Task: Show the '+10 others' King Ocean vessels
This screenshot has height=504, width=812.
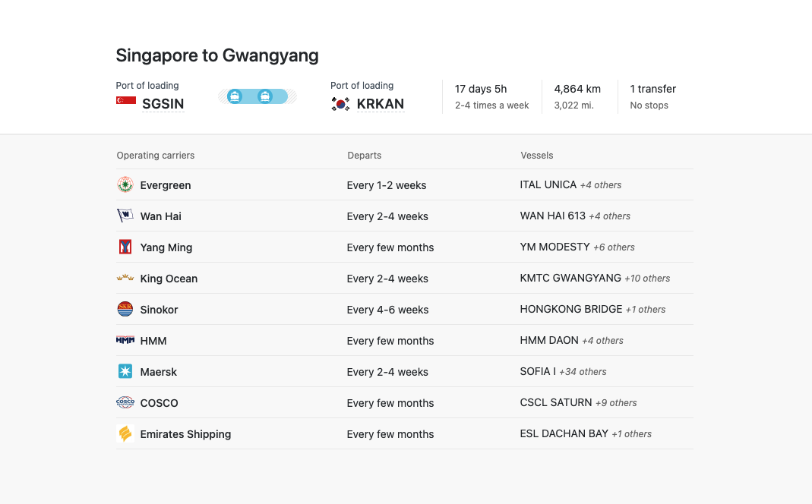Action: point(647,278)
